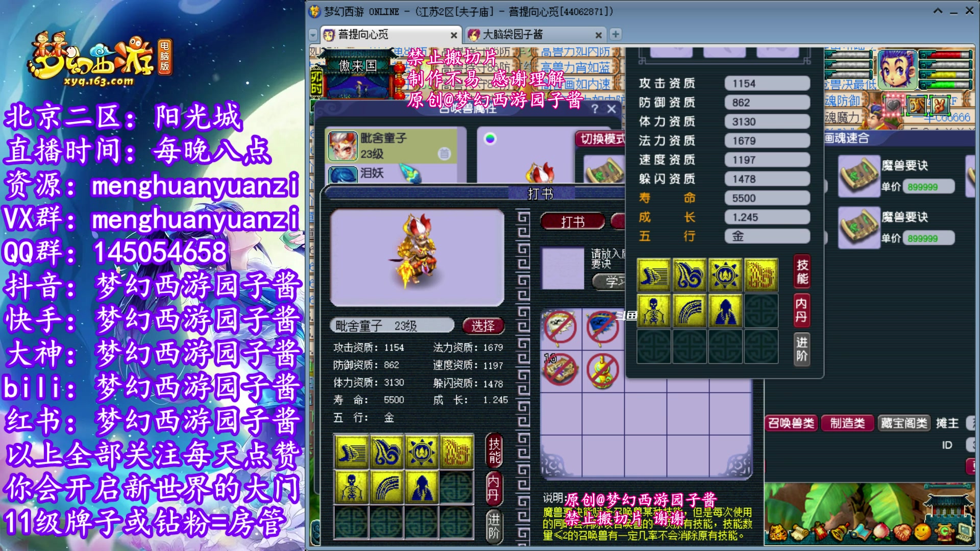This screenshot has height=551, width=980.
Task: Open 内丹 tab in 打书 window
Action: coord(494,488)
